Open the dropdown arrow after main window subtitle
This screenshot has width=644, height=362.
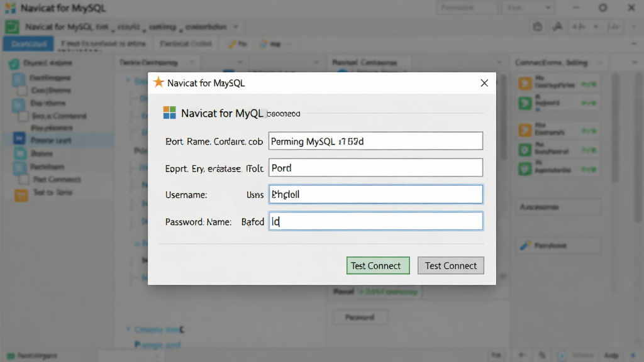point(236,26)
